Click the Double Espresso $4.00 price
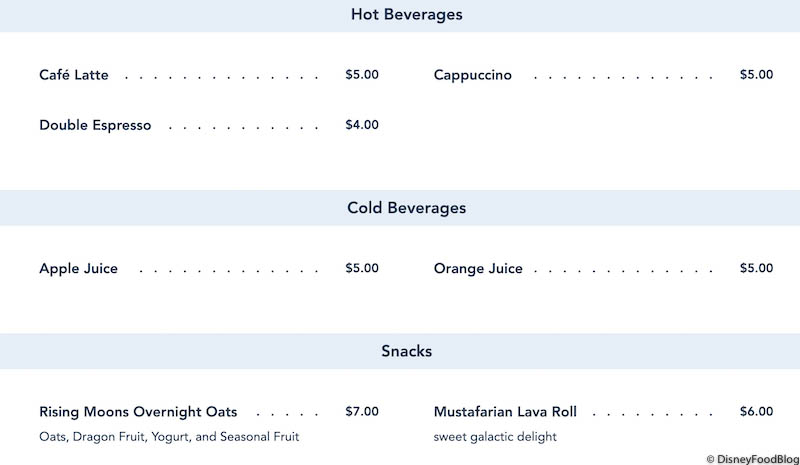Image resolution: width=800 pixels, height=465 pixels. point(361,125)
